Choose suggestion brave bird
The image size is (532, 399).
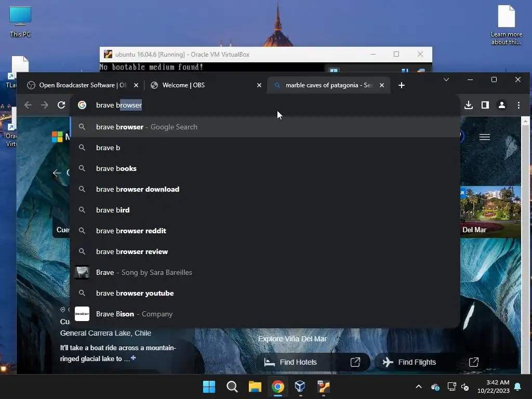265,210
